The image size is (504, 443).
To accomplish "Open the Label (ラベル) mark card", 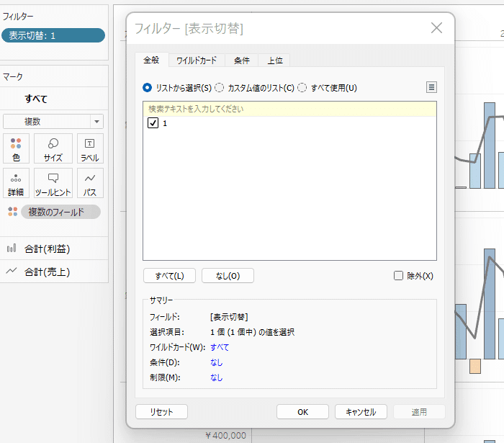I will coord(90,148).
